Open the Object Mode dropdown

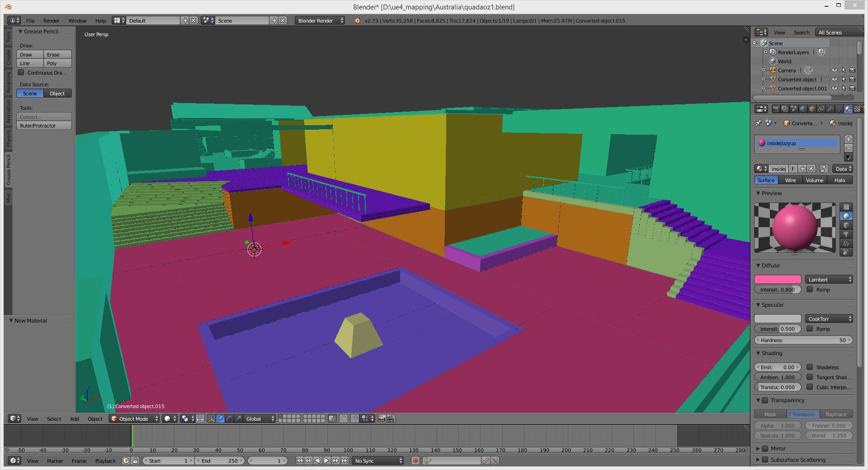click(x=135, y=418)
